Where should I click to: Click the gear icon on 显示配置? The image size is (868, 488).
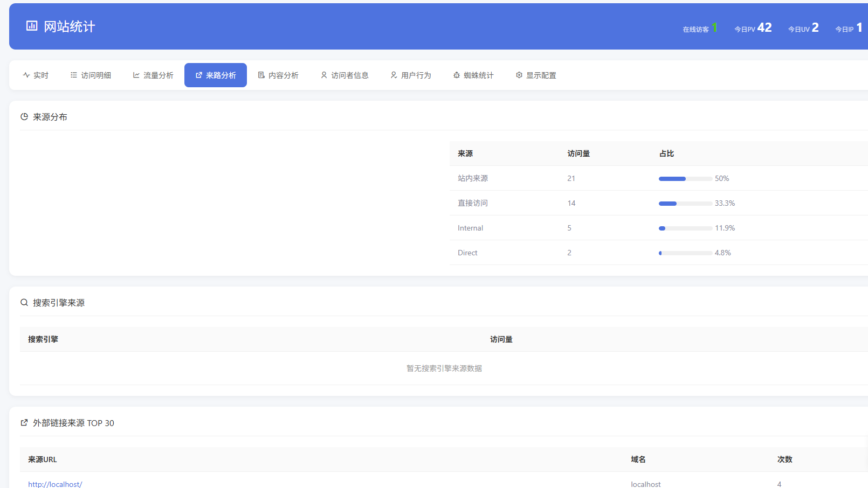pyautogui.click(x=519, y=75)
